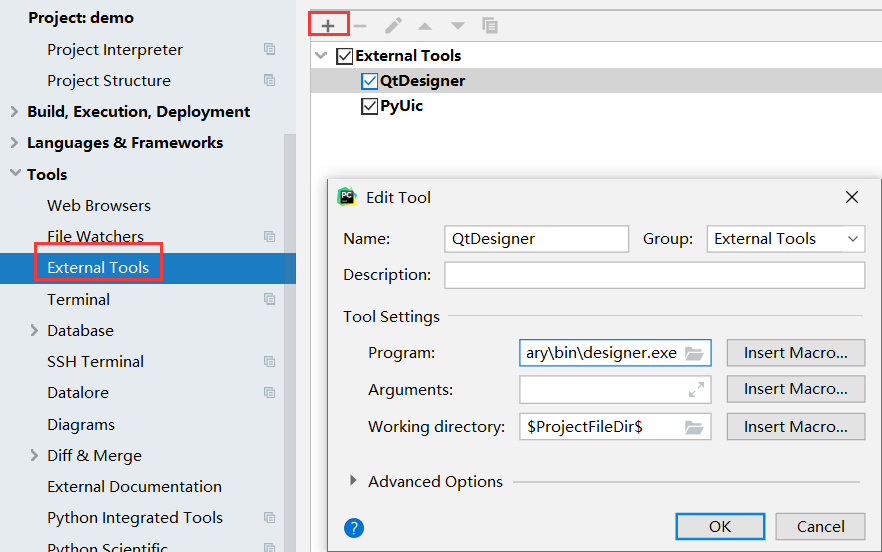Click Insert Macro button for Program
The height and width of the screenshot is (552, 882).
(795, 353)
